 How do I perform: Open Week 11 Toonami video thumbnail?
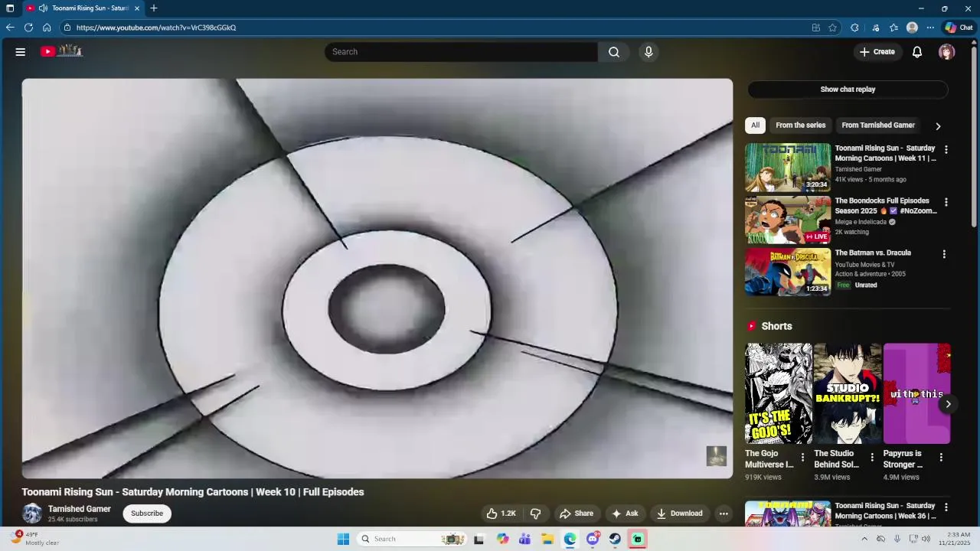788,167
